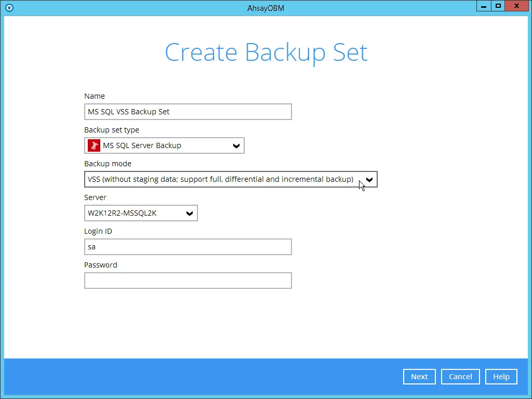Click the red close icon

(x=516, y=6)
